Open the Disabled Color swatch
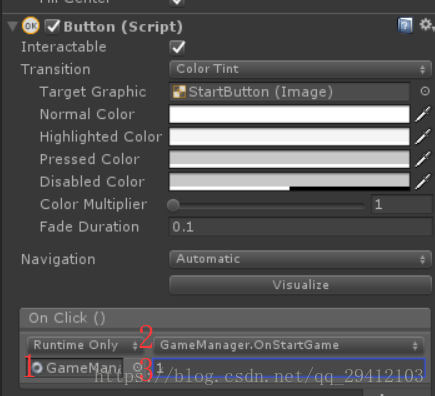 289,182
